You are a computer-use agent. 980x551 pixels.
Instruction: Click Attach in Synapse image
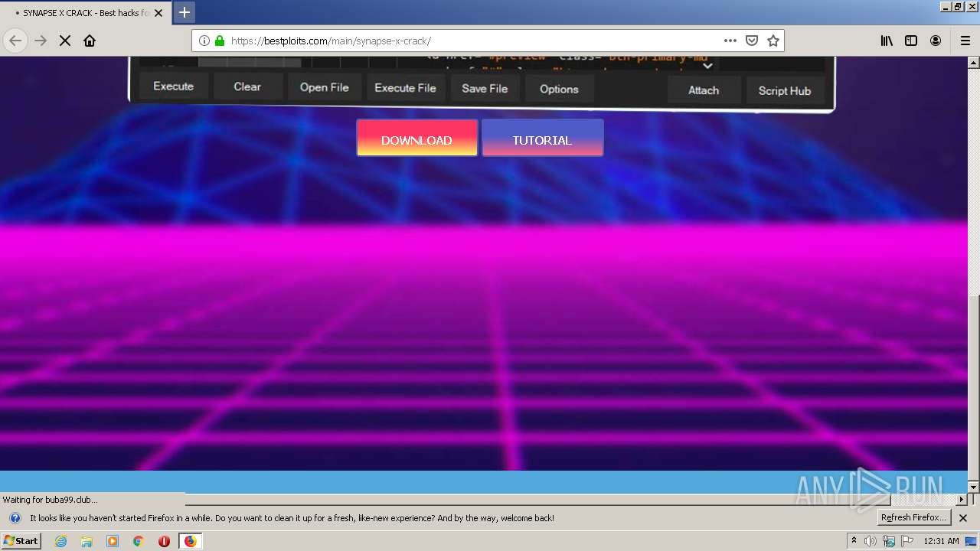click(704, 90)
